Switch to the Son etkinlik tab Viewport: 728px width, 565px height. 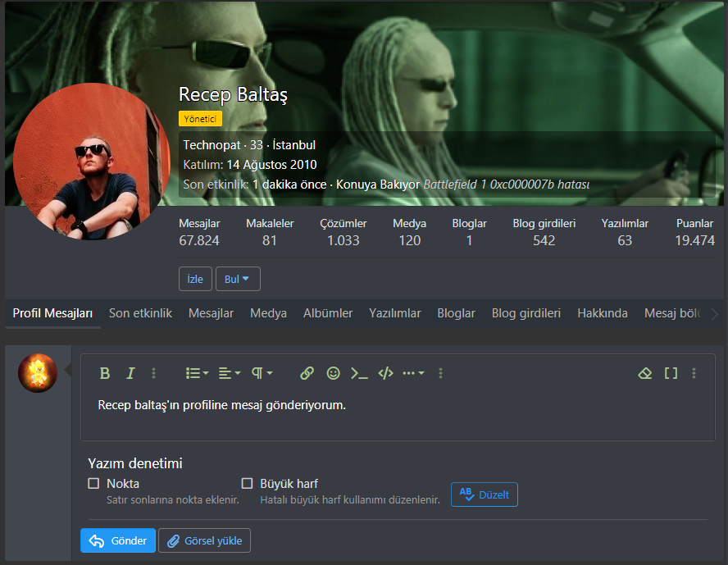point(140,313)
